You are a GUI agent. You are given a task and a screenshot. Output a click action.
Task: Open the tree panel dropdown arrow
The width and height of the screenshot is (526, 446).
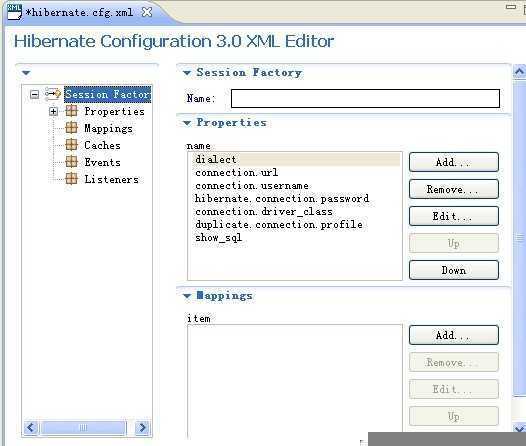point(26,72)
